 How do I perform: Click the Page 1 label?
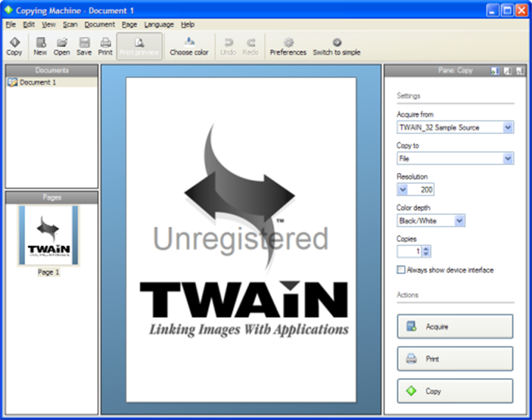(x=49, y=272)
